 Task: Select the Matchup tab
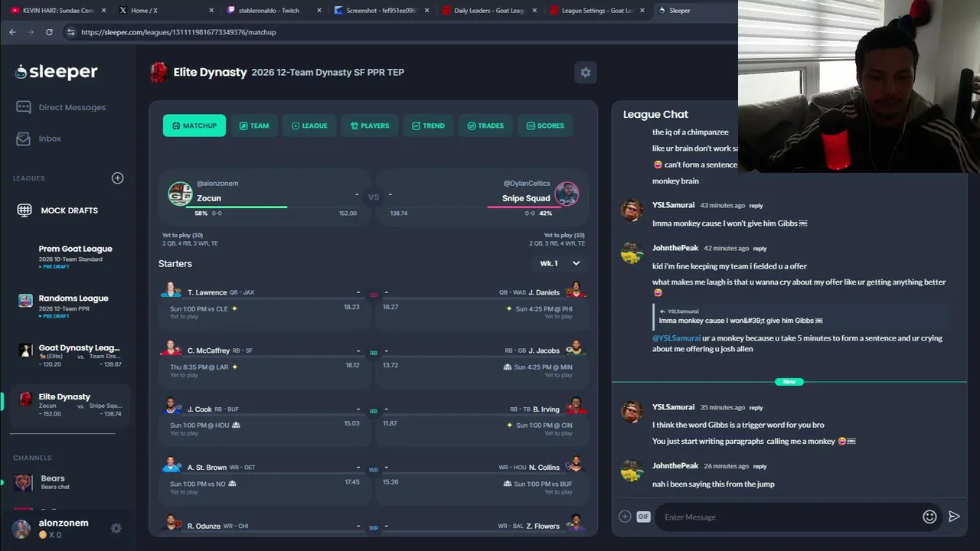[194, 126]
